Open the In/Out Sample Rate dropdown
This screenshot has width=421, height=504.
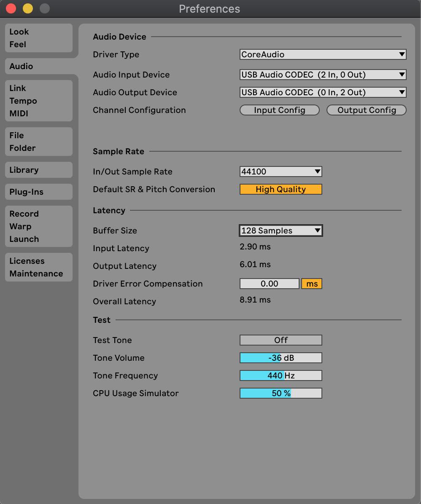(x=281, y=172)
